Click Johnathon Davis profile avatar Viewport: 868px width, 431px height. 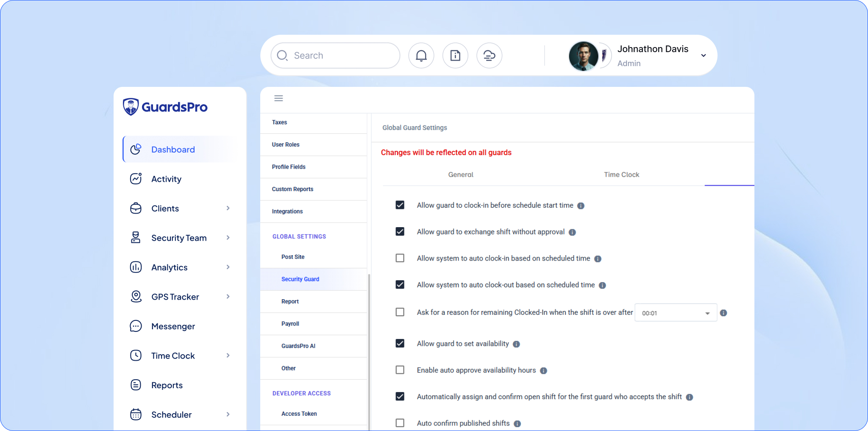pos(584,56)
